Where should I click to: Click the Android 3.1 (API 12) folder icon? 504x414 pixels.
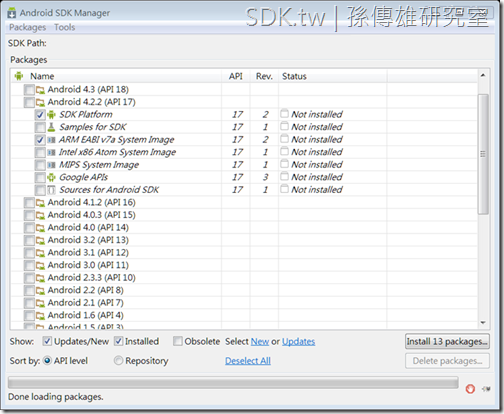[40, 253]
